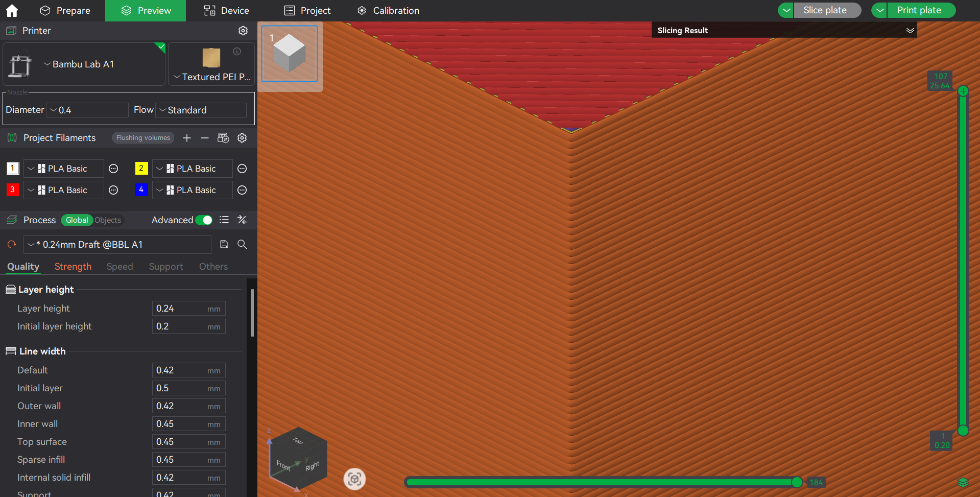Click the Print plate button
This screenshot has width=980, height=497.
pyautogui.click(x=919, y=10)
